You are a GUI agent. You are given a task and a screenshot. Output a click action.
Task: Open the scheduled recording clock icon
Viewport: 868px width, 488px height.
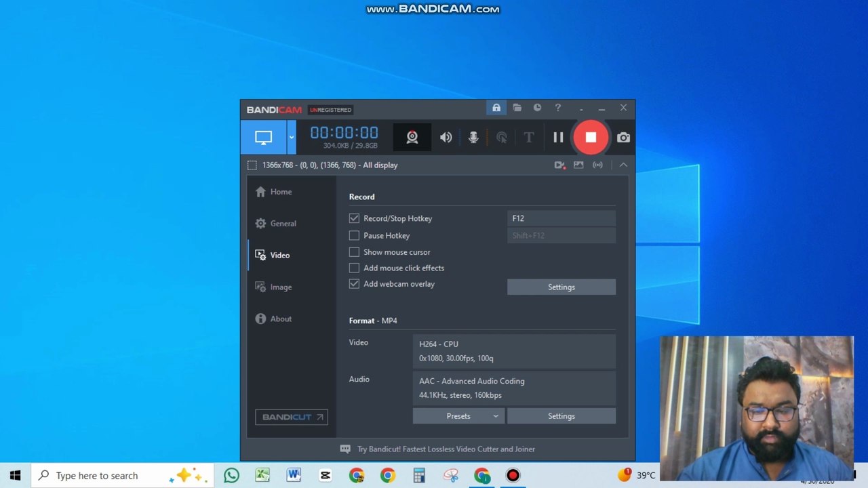click(537, 108)
